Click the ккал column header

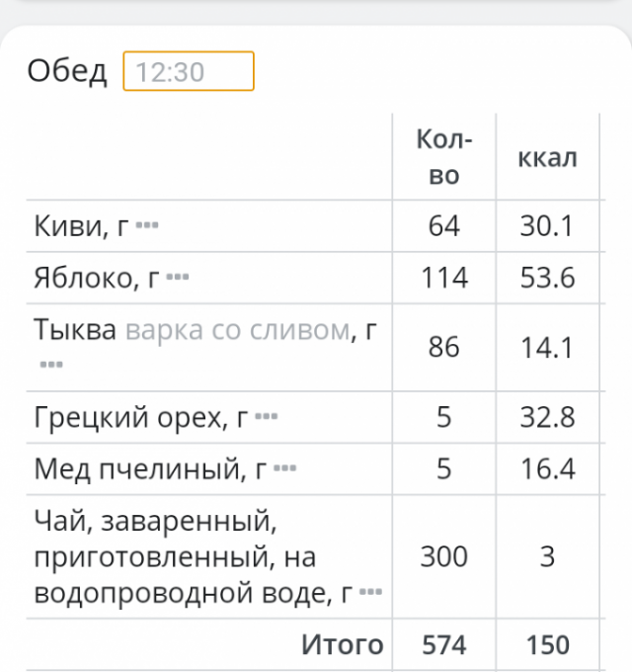click(548, 158)
